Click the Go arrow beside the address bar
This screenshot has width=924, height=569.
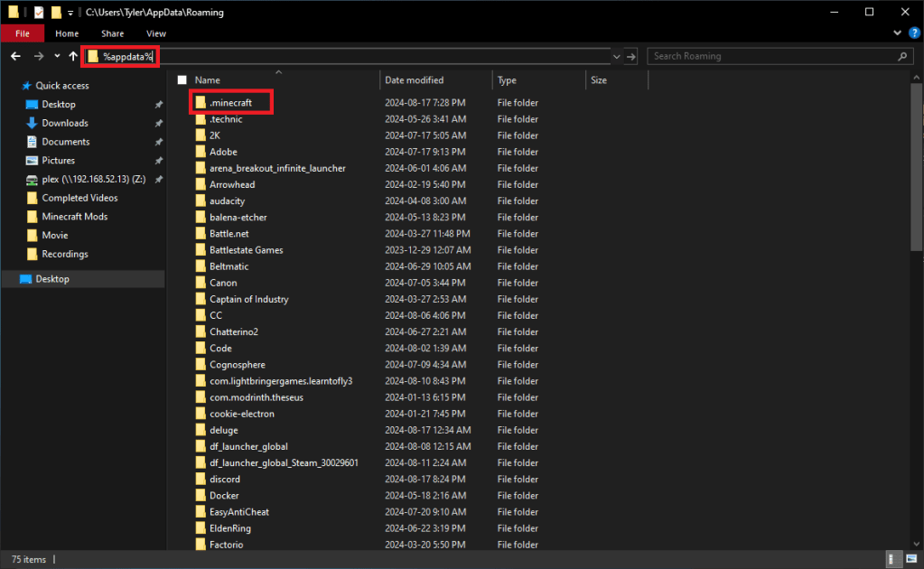[631, 56]
